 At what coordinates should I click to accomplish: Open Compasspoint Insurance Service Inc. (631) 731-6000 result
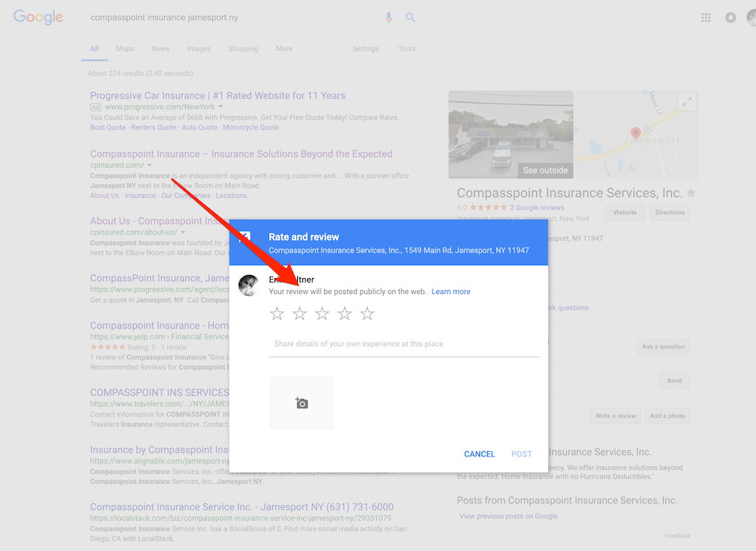tap(242, 506)
